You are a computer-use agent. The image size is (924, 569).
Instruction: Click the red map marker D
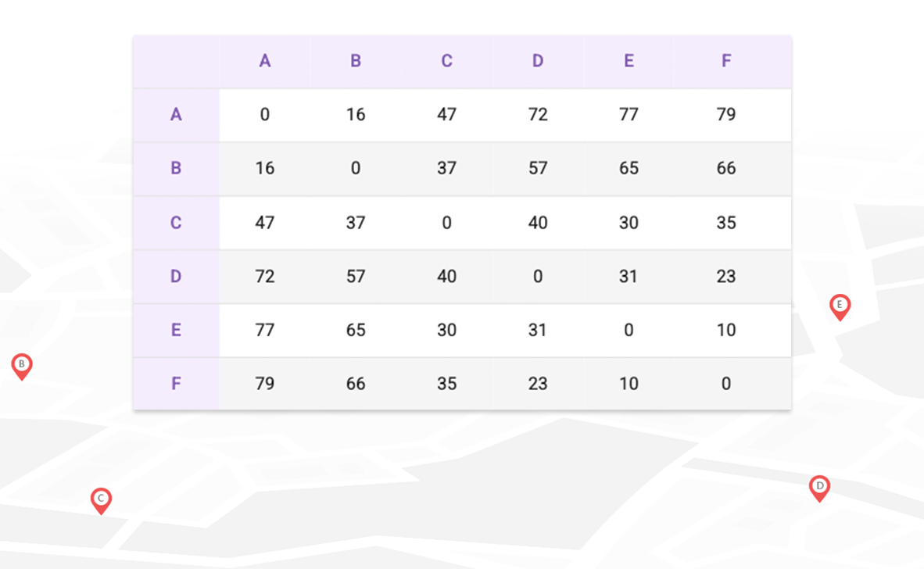coord(819,488)
